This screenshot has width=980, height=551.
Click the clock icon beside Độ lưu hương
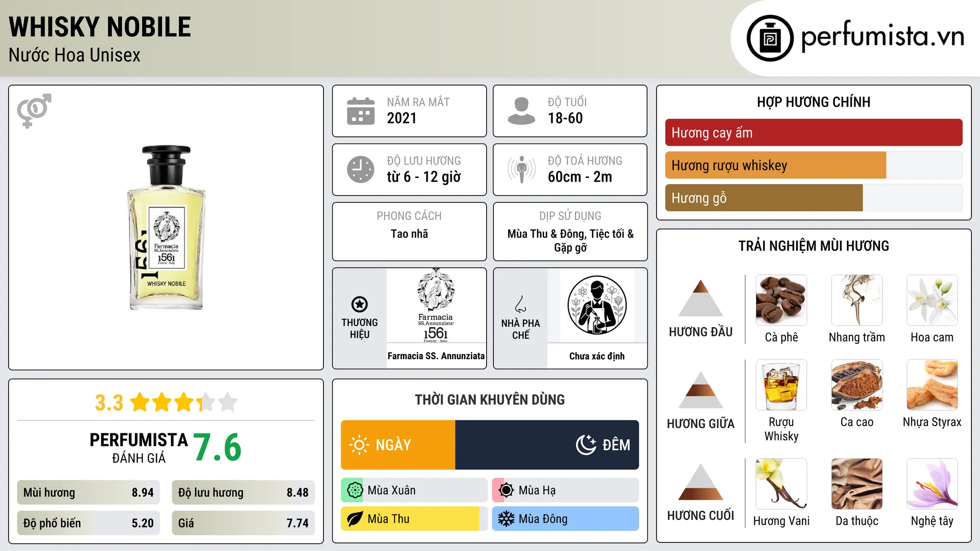(x=361, y=169)
